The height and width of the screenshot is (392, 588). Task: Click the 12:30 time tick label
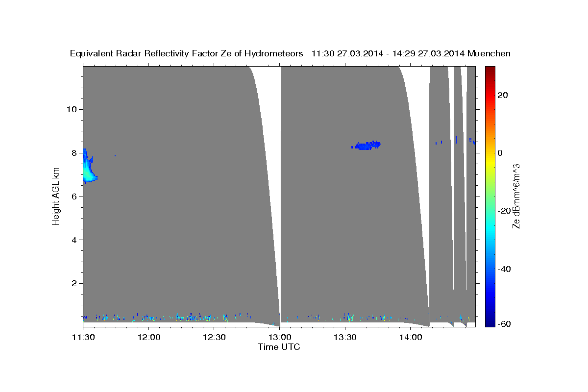click(214, 337)
